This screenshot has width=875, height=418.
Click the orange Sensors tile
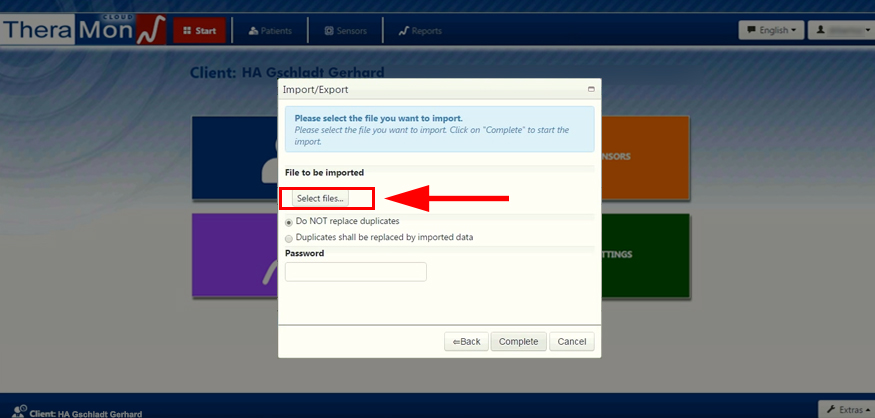click(645, 157)
